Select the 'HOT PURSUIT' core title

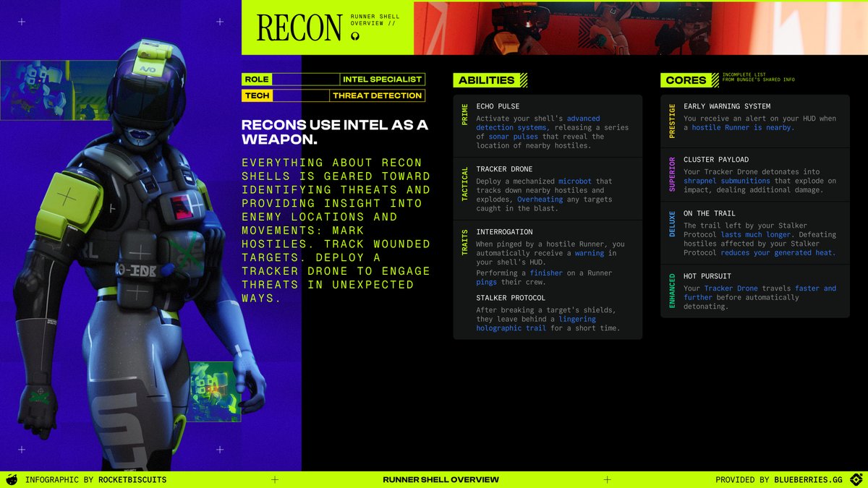point(707,276)
